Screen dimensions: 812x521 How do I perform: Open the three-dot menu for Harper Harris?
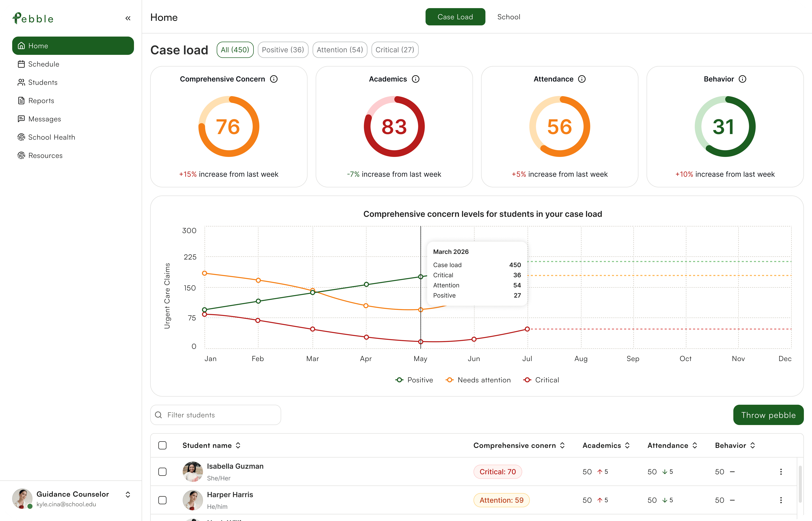(781, 500)
